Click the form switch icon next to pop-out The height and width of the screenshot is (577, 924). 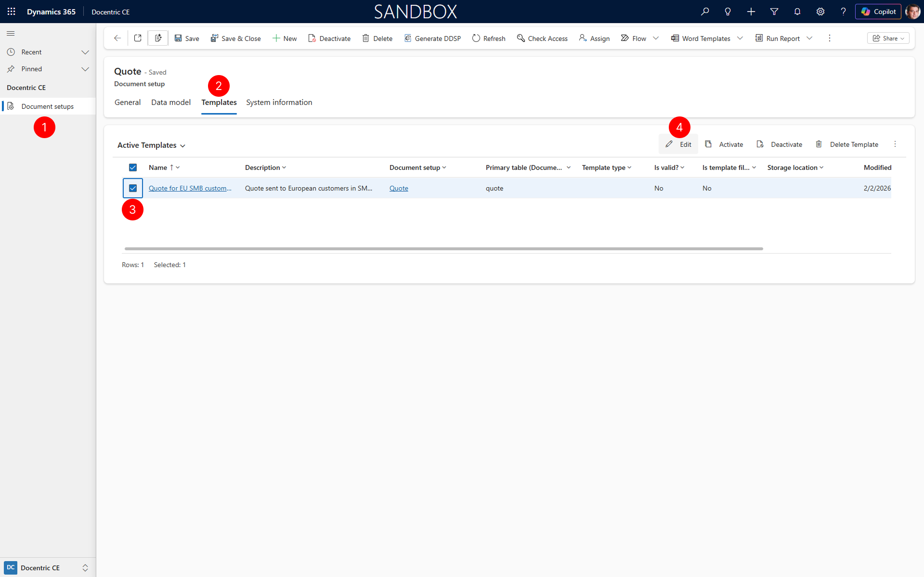pos(158,38)
